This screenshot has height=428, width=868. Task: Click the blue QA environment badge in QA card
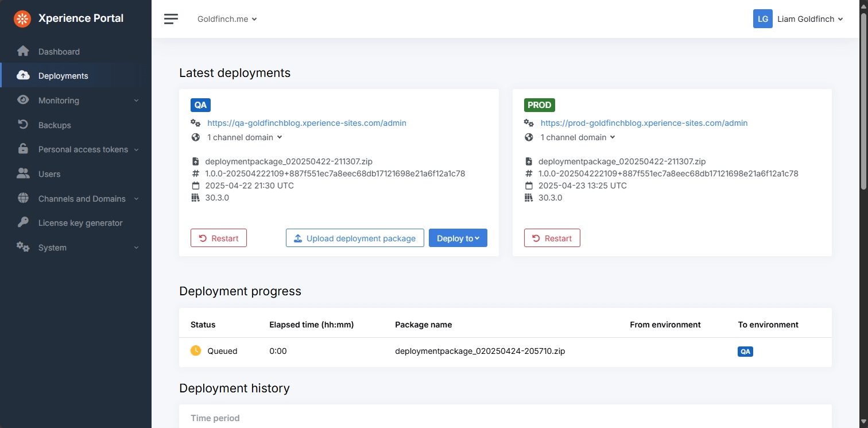pyautogui.click(x=201, y=105)
